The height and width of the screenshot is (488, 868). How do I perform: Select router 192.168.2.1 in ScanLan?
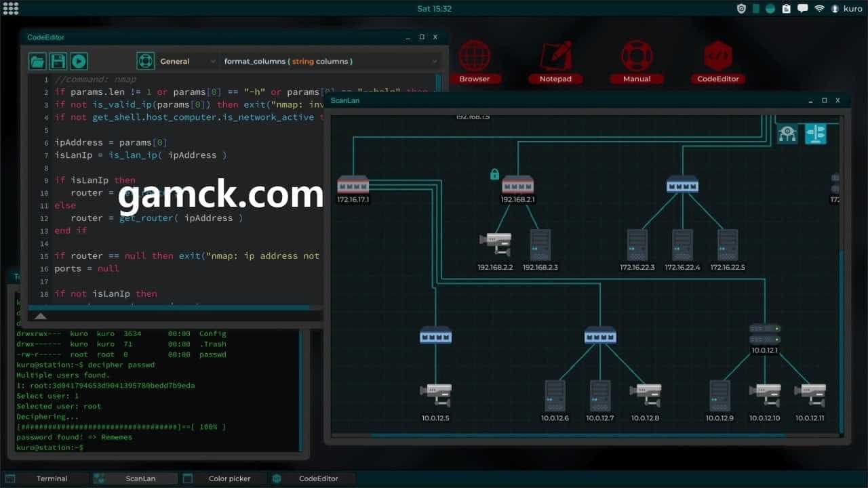point(518,184)
